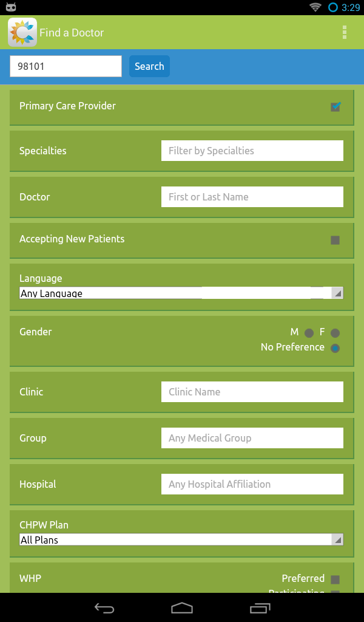This screenshot has height=622, width=364.
Task: Focus the zip code field containing 98101
Action: 66,66
